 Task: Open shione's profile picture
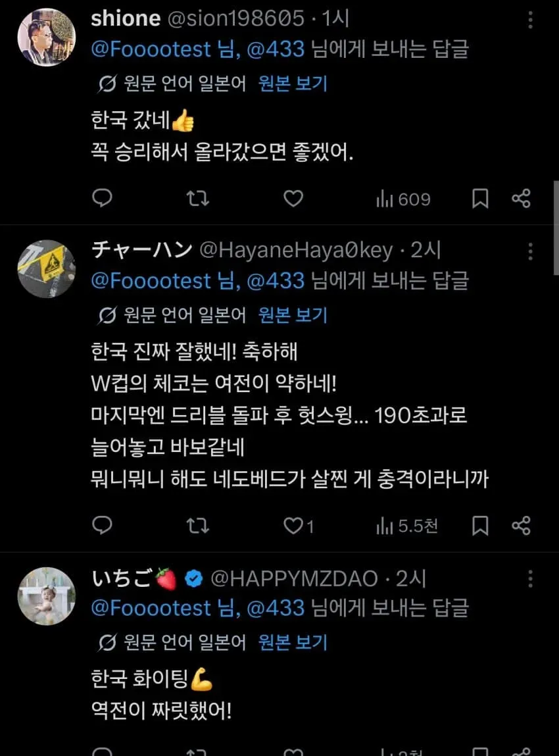pos(47,37)
